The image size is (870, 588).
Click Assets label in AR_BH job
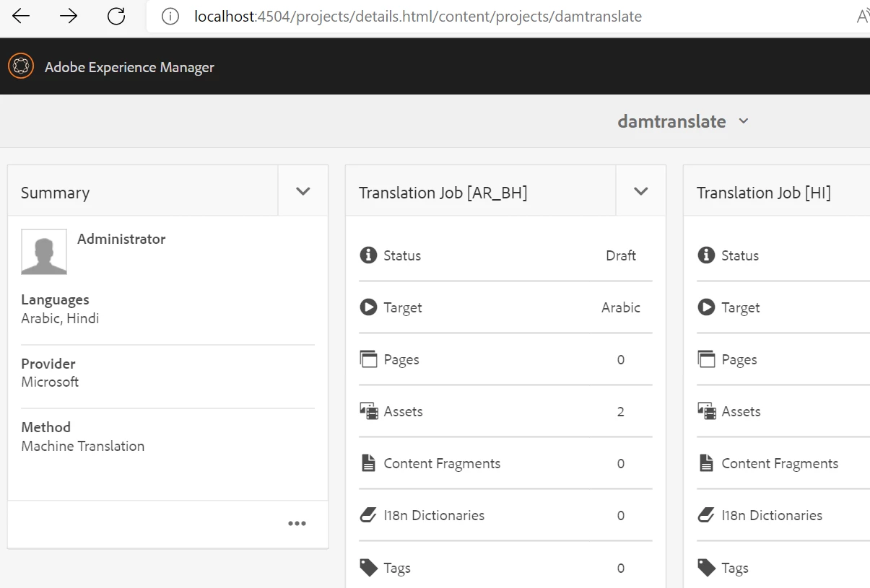coord(404,411)
